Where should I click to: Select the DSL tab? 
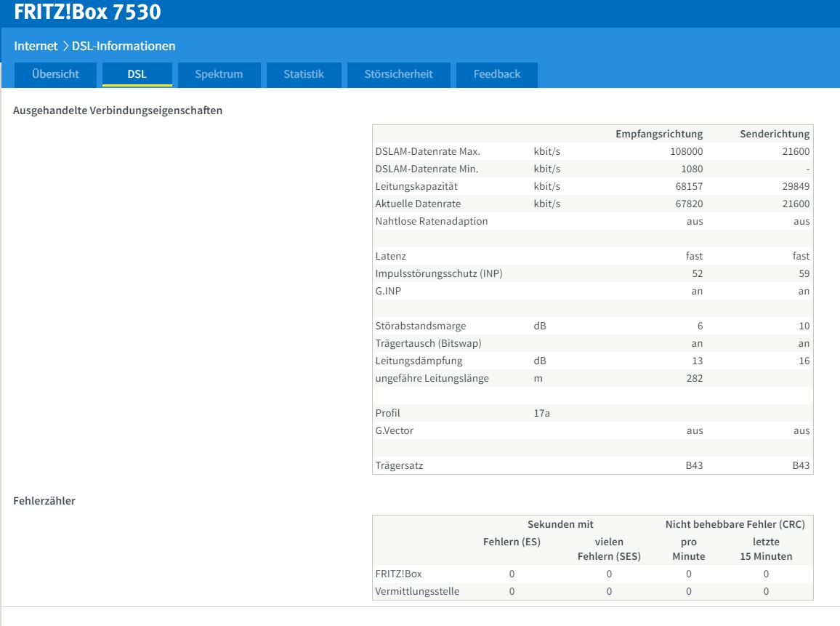pos(137,74)
